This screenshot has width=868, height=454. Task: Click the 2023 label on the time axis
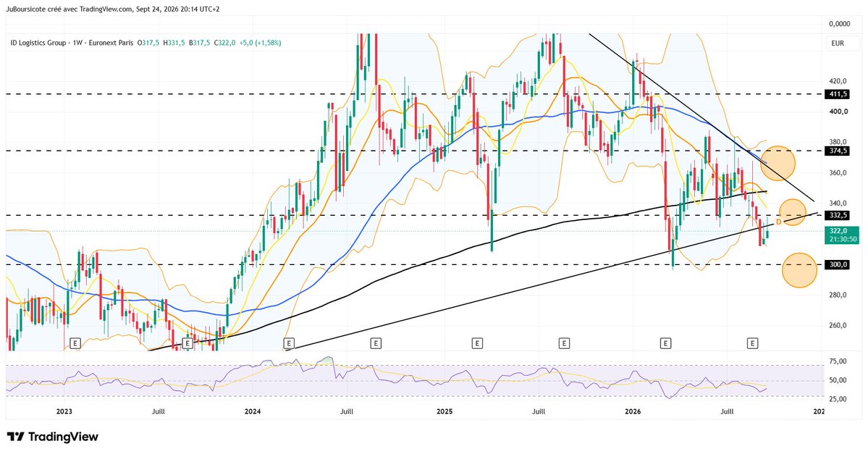(x=64, y=411)
